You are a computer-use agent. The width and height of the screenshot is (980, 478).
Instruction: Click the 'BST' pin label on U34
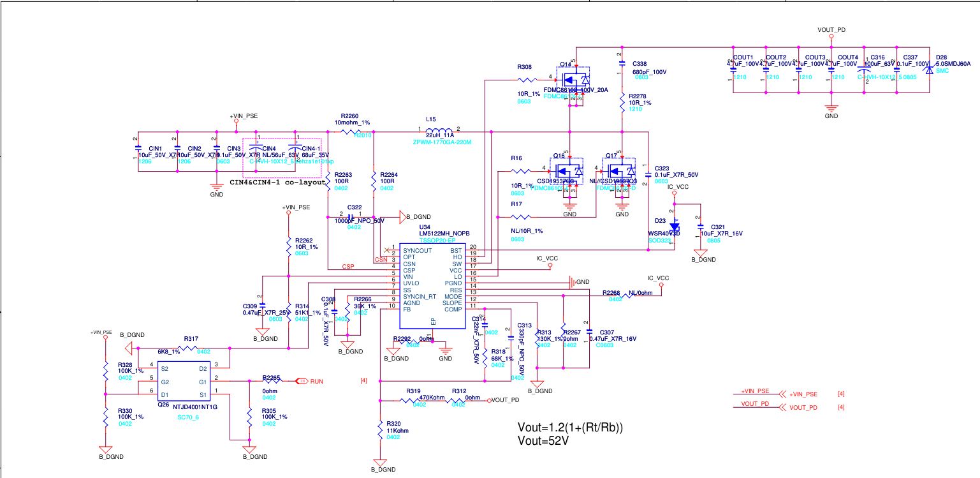pos(457,251)
